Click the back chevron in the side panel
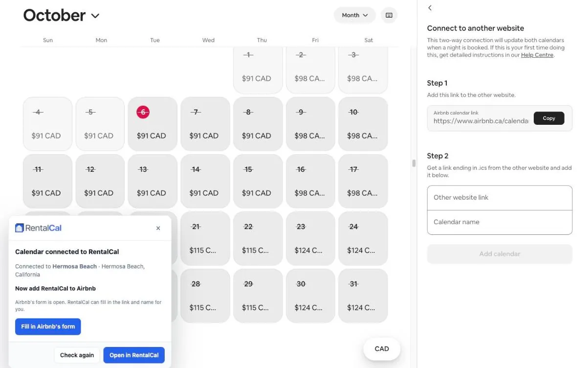588x368 pixels. 430,8
